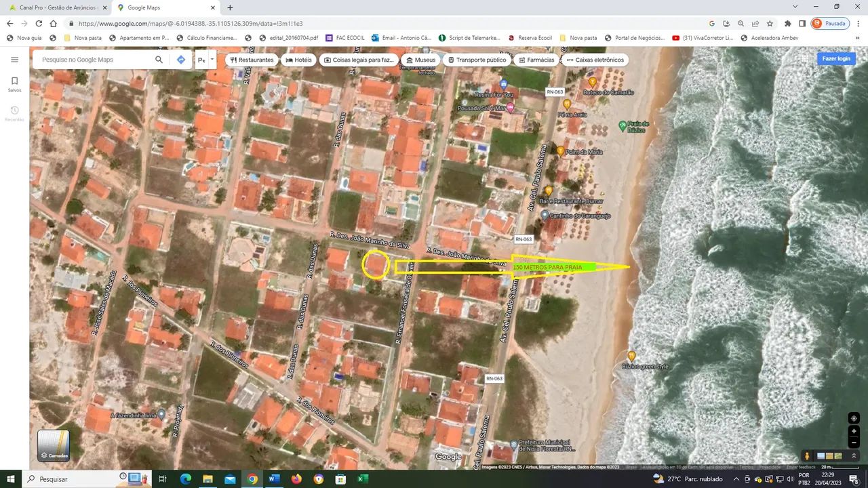This screenshot has height=488, width=868.
Task: Filter map by Restaurantes
Action: pyautogui.click(x=252, y=60)
